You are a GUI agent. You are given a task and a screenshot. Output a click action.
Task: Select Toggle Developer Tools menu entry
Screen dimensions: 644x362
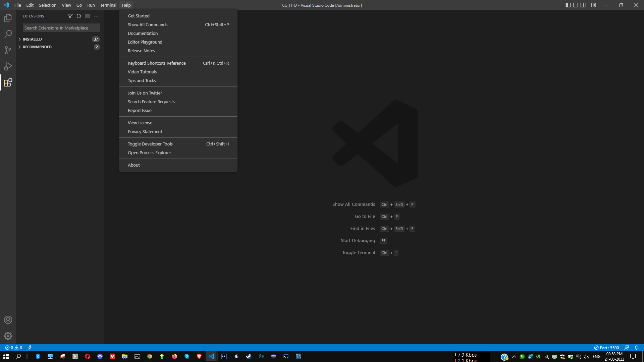[150, 144]
